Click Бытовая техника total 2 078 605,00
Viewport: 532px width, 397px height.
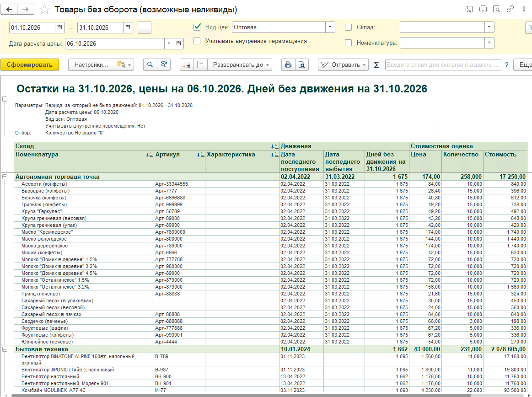505,349
